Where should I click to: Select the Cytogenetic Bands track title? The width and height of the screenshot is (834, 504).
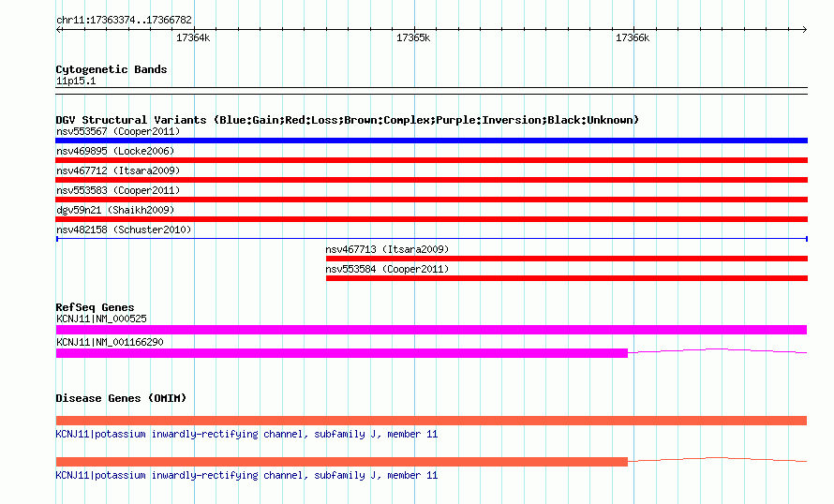[x=112, y=69]
